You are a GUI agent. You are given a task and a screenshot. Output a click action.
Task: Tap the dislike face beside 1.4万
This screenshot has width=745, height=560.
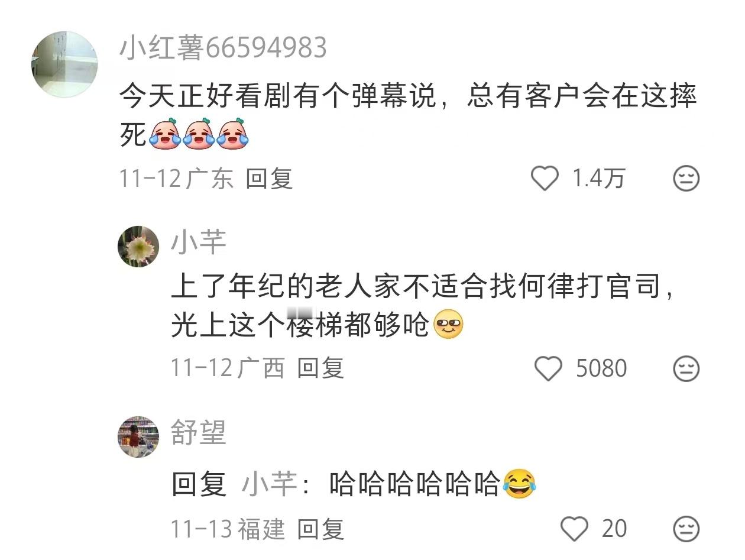click(x=686, y=178)
